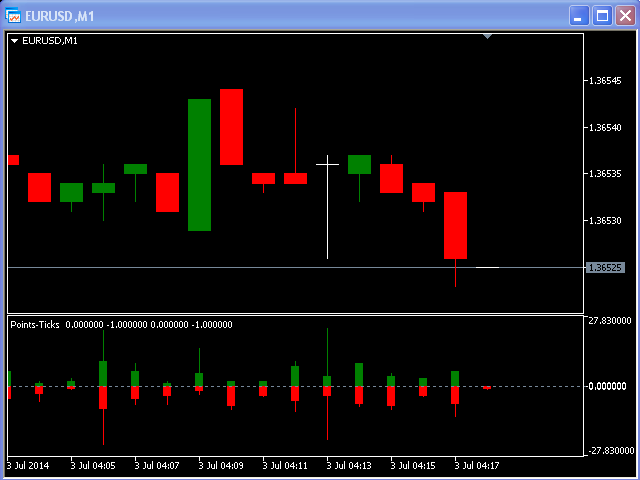Screen dimensions: 640x480
Task: Click the 3 Jul 04:11 time label
Action: pyautogui.click(x=285, y=466)
